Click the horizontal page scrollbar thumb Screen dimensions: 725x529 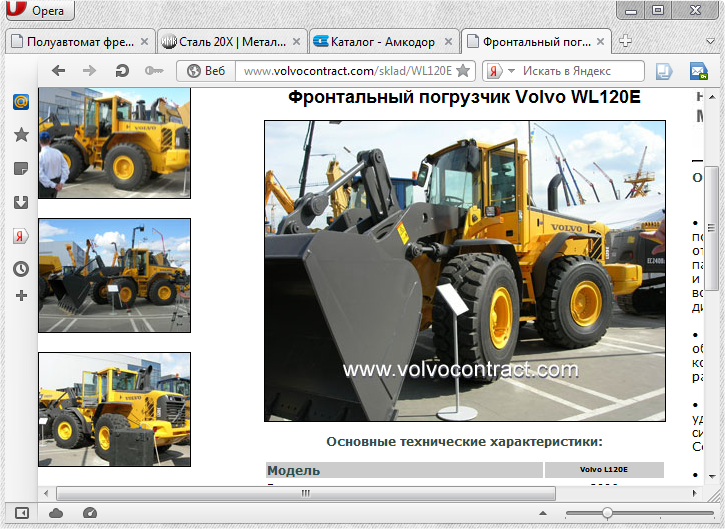[306, 493]
